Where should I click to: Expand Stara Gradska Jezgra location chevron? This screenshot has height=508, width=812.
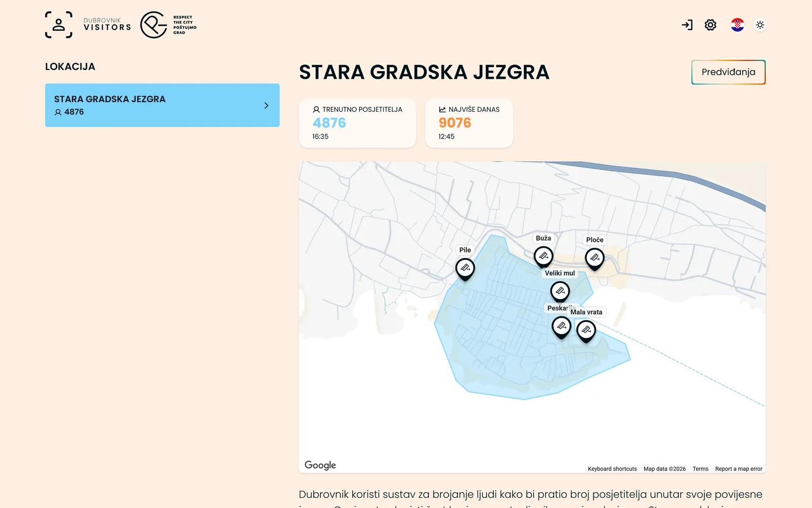click(x=266, y=106)
